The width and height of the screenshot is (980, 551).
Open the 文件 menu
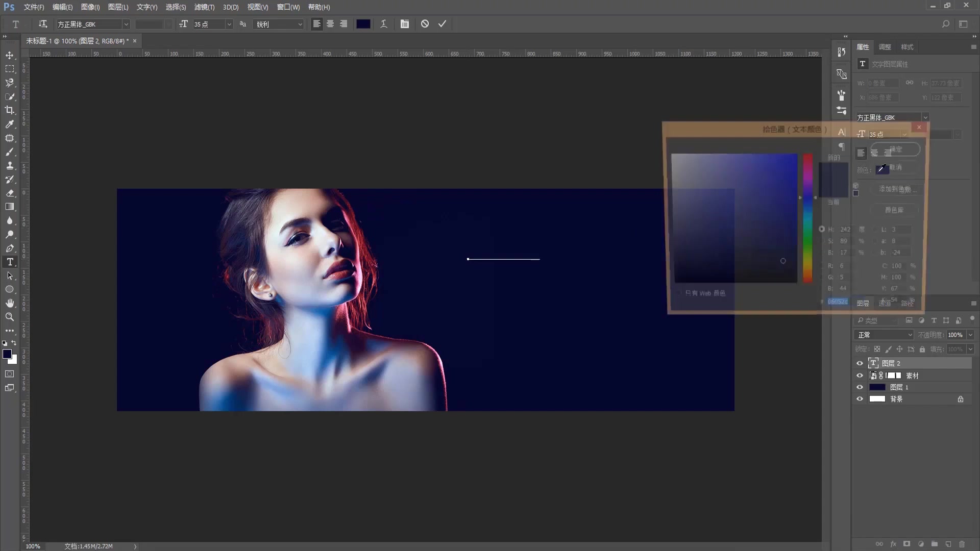click(34, 7)
